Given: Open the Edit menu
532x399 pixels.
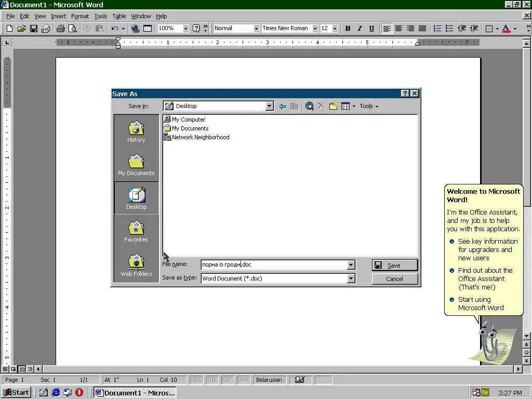Looking at the screenshot, I should point(24,16).
